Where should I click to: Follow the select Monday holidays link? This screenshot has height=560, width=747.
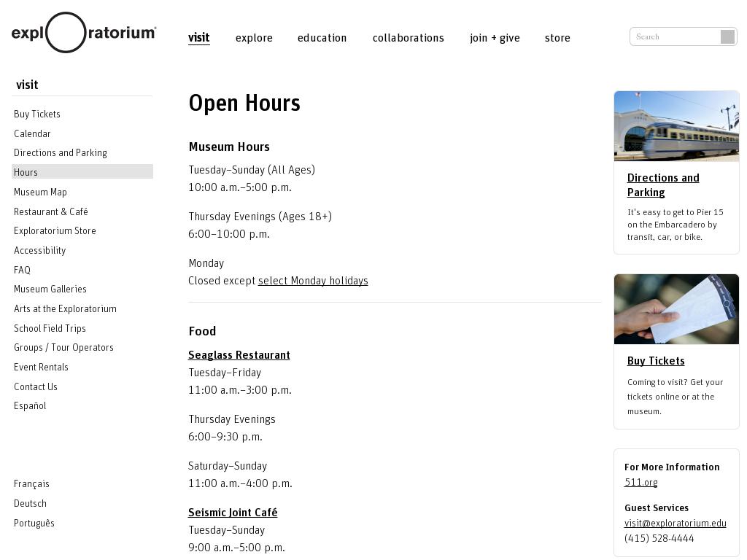coord(313,281)
